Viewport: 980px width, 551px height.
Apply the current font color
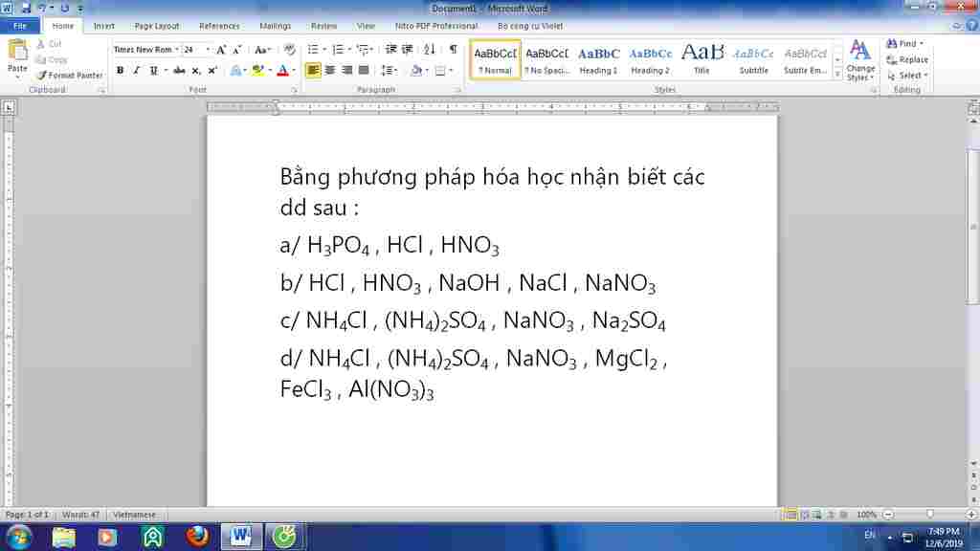tap(282, 70)
